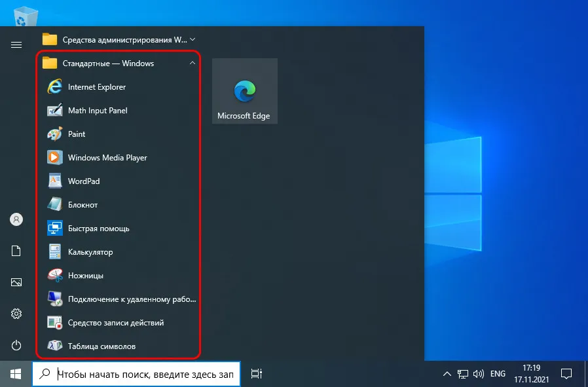Click the Microsoft Edge tile

pyautogui.click(x=245, y=91)
